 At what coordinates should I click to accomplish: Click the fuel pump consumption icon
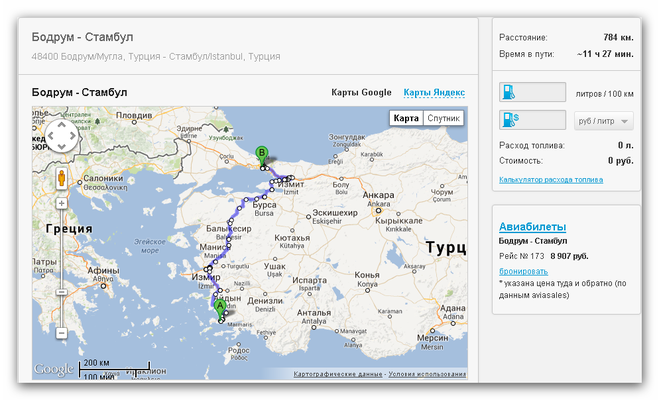click(x=509, y=93)
